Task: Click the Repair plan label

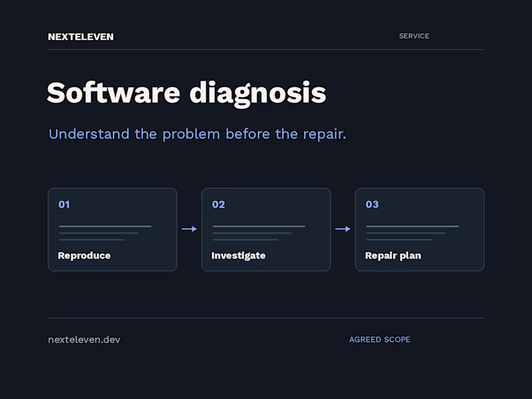Action: (393, 255)
